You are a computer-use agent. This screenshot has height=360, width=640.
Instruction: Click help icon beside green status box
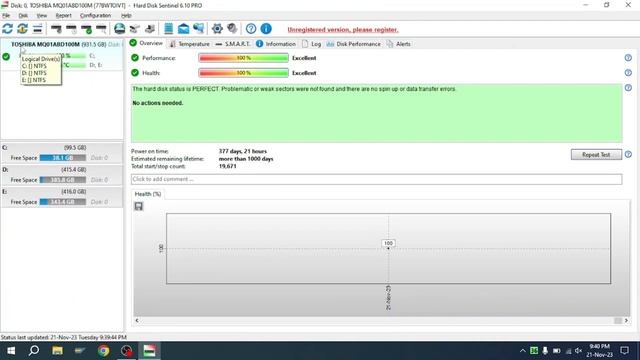tap(628, 88)
